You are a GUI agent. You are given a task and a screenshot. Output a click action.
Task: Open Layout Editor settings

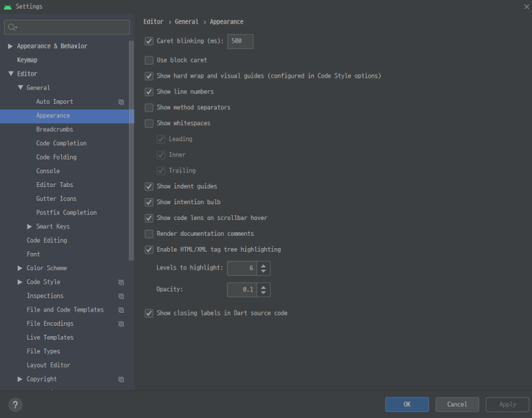pos(48,366)
